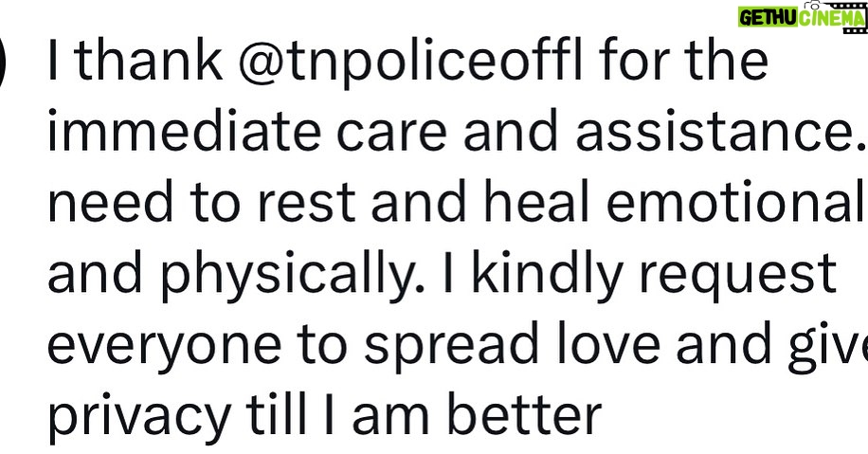Click the camera outline in Gethu Cinema logo
This screenshot has width=868, height=454.
point(813,6)
